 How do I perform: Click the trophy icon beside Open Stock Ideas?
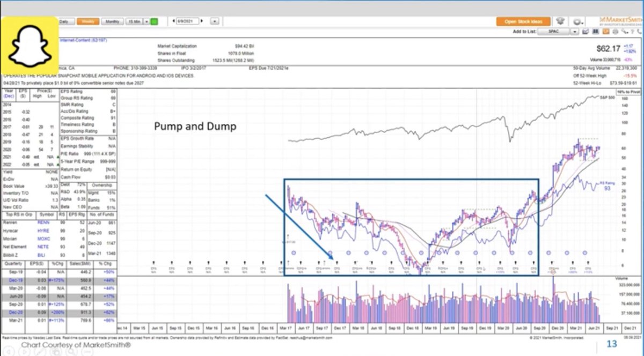pyautogui.click(x=560, y=21)
